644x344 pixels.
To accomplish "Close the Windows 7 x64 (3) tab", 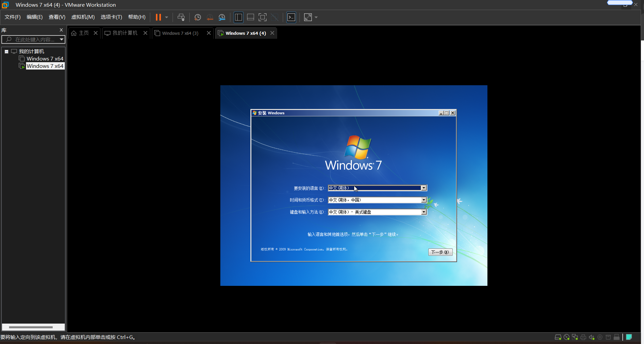I will pyautogui.click(x=209, y=33).
